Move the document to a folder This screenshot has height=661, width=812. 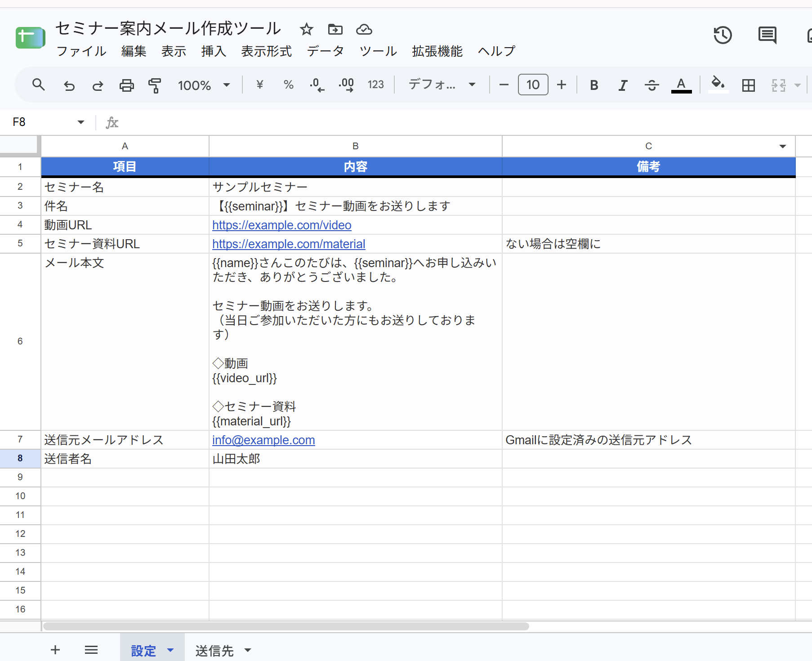point(335,30)
